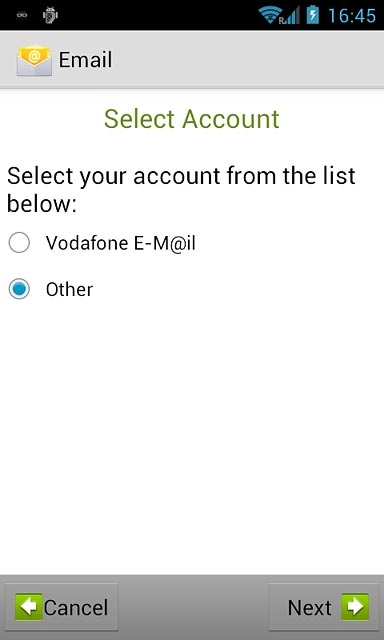Tap the mobile signal strength icon

tap(291, 16)
